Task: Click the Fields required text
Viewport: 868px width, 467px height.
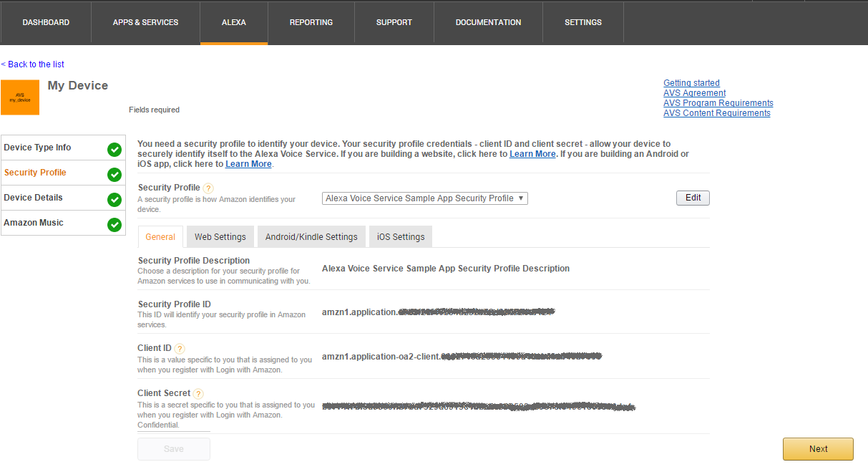Action: [x=154, y=110]
